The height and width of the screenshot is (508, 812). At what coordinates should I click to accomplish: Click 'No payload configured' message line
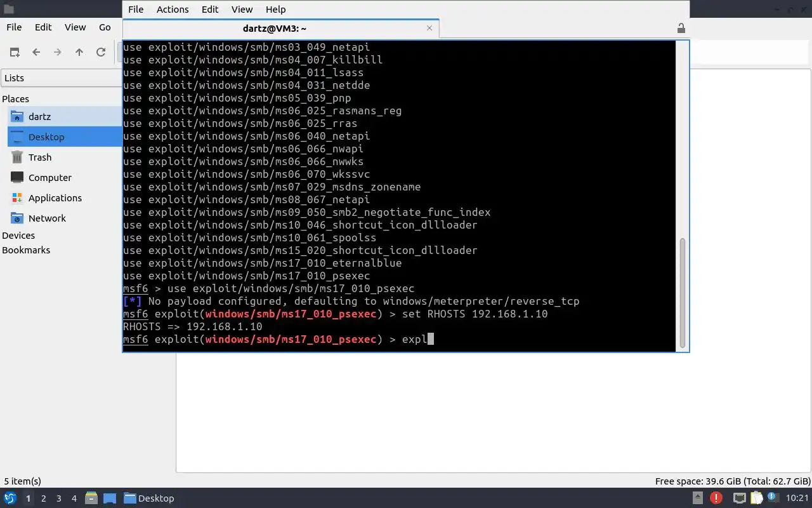click(x=351, y=301)
